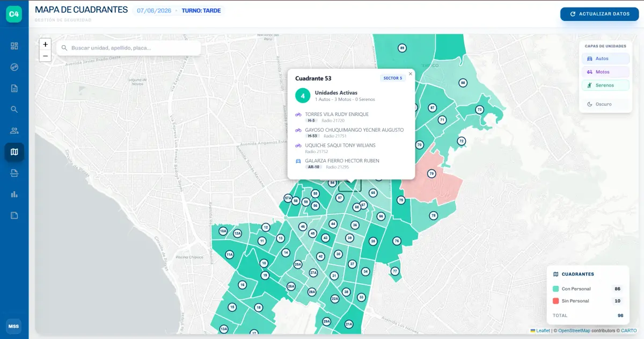Select quadrant marker 76 on map
The height and width of the screenshot is (339, 644).
coord(397,241)
